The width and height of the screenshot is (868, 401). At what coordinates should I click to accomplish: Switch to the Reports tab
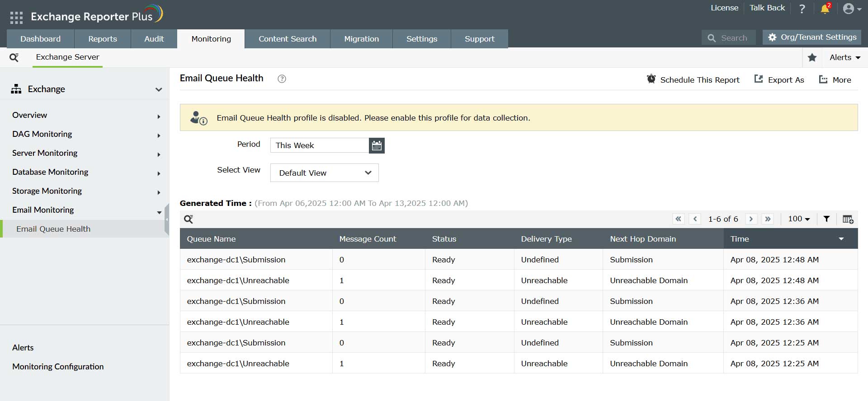pyautogui.click(x=103, y=39)
